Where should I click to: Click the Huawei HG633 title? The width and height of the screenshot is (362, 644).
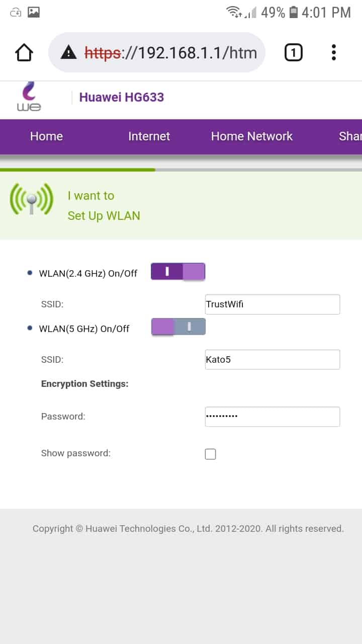pyautogui.click(x=122, y=97)
